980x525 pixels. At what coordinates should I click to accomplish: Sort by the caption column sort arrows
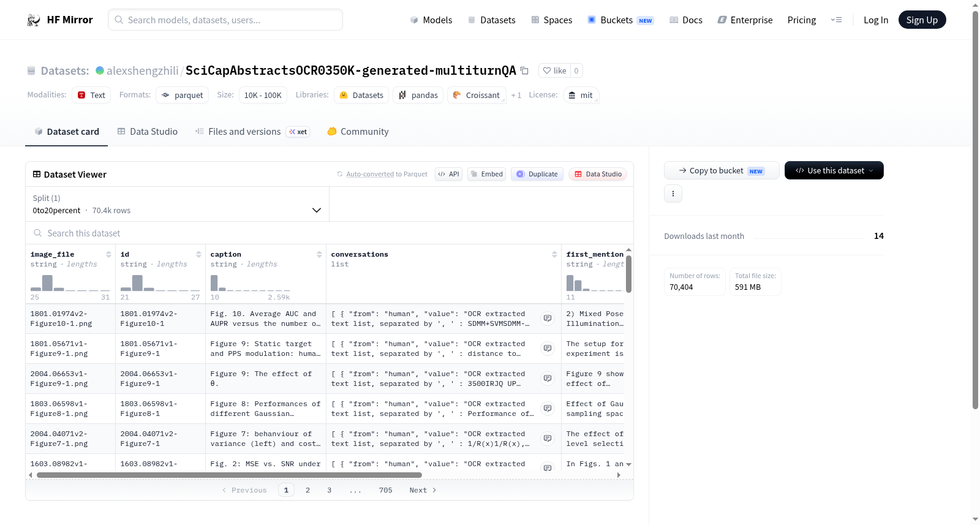[319, 254]
